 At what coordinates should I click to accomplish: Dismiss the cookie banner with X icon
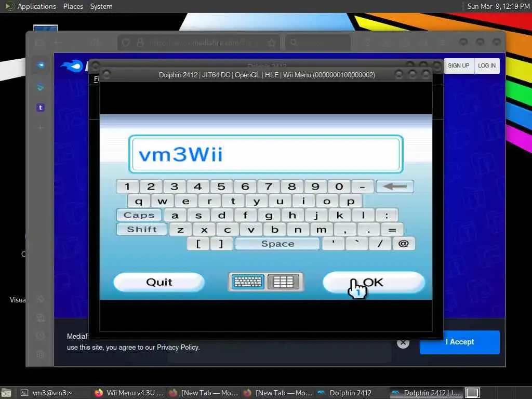pos(403,342)
